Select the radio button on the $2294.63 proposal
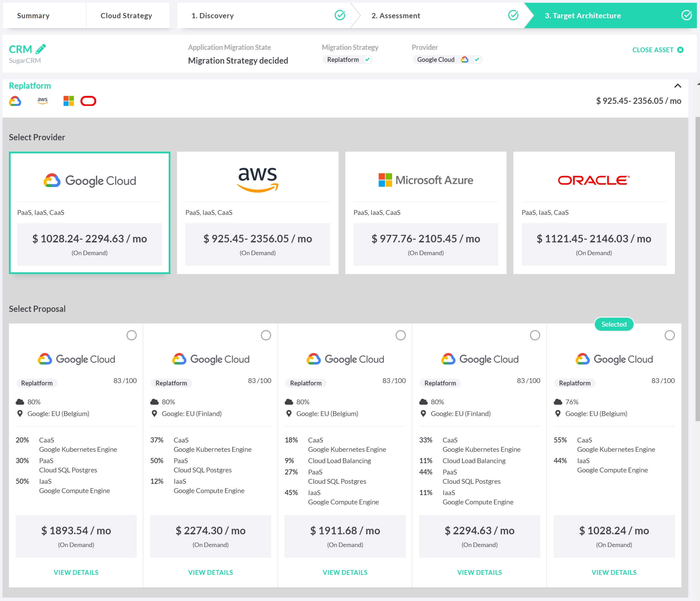The height and width of the screenshot is (601, 700). pos(535,335)
